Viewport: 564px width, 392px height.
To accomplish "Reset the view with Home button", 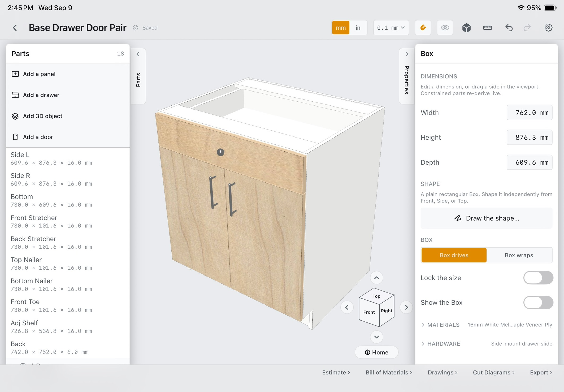I will [376, 352].
